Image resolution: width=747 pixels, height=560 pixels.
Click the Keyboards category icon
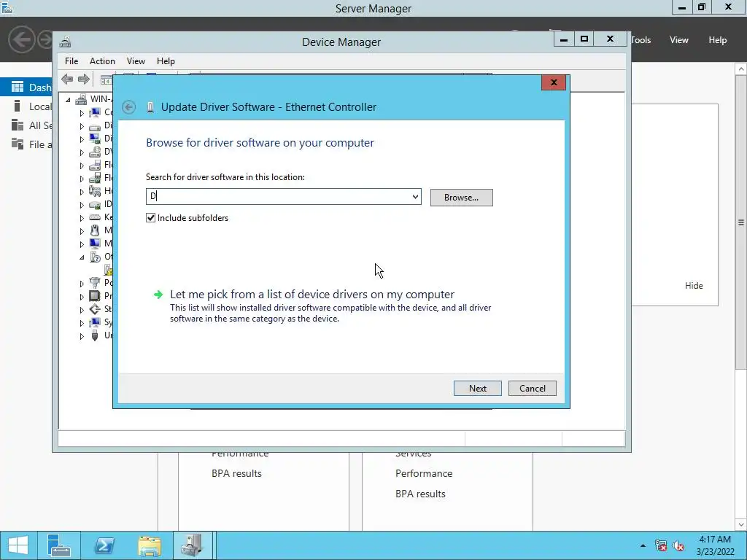95,217
